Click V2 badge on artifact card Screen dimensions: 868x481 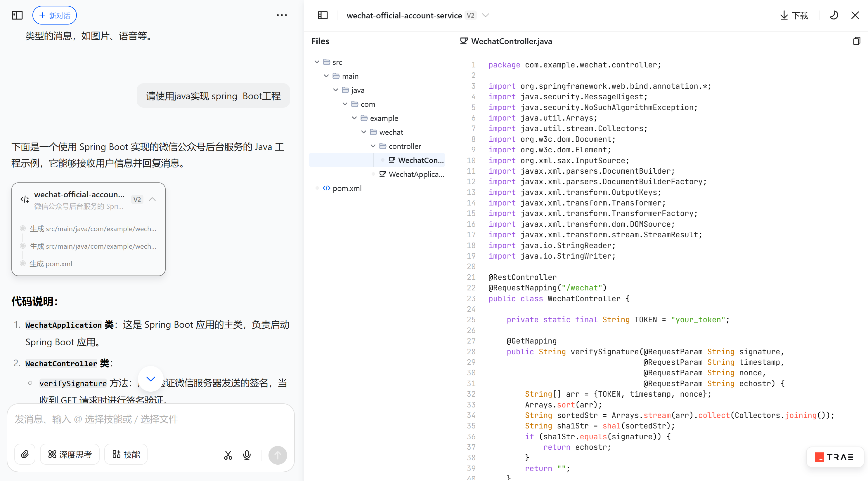[x=137, y=200]
